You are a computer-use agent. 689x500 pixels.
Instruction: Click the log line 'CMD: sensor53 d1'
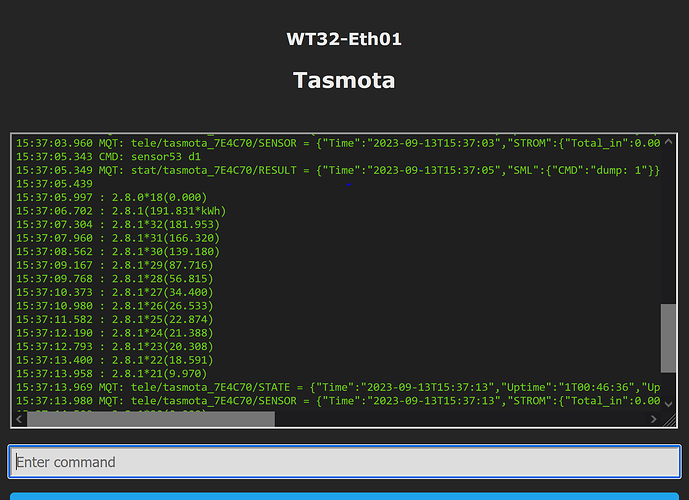point(109,156)
